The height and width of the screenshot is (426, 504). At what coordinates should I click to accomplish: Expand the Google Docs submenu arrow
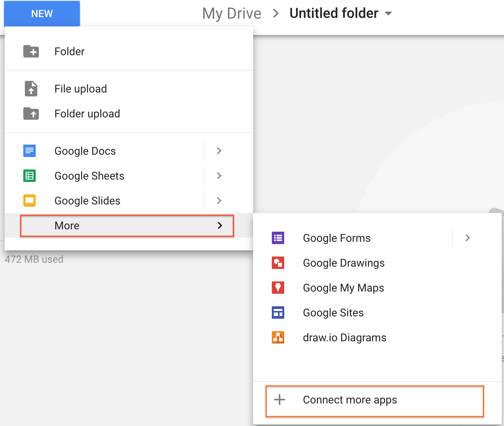(219, 151)
